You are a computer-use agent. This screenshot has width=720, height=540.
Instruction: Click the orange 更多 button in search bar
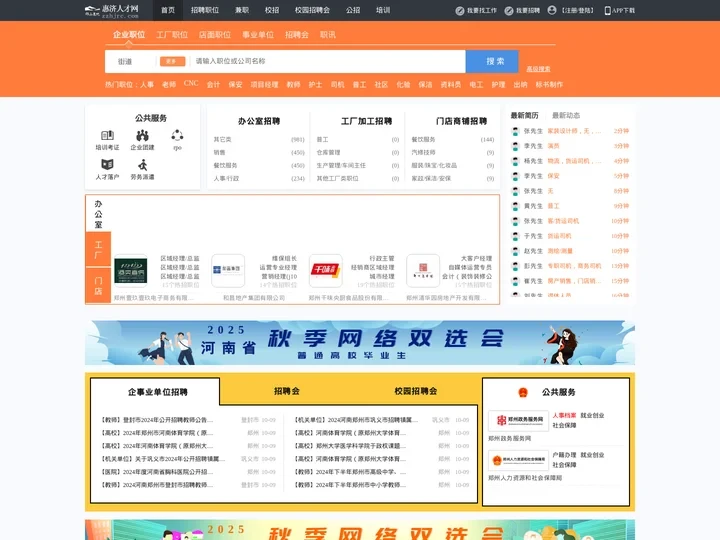pos(172,62)
